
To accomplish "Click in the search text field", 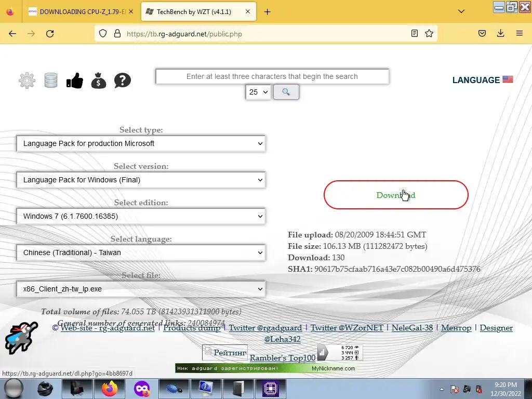I will point(272,76).
